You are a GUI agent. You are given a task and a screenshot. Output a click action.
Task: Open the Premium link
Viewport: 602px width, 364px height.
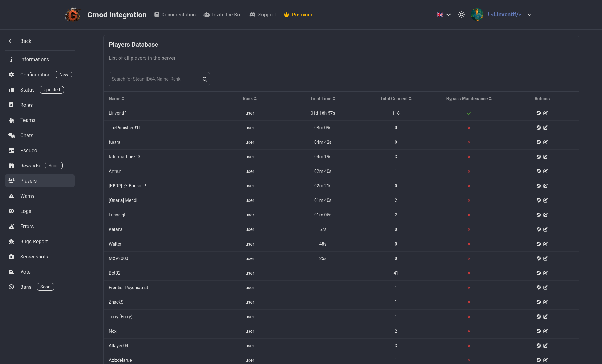click(x=298, y=15)
